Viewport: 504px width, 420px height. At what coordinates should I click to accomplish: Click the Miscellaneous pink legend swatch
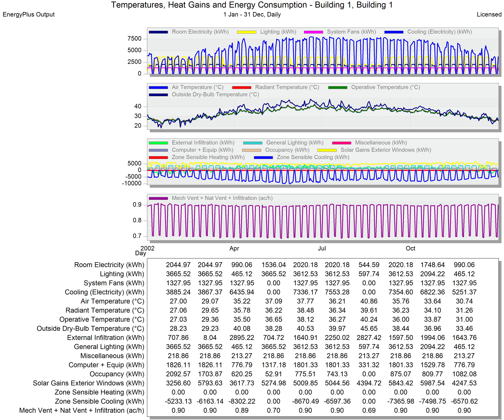click(x=341, y=143)
